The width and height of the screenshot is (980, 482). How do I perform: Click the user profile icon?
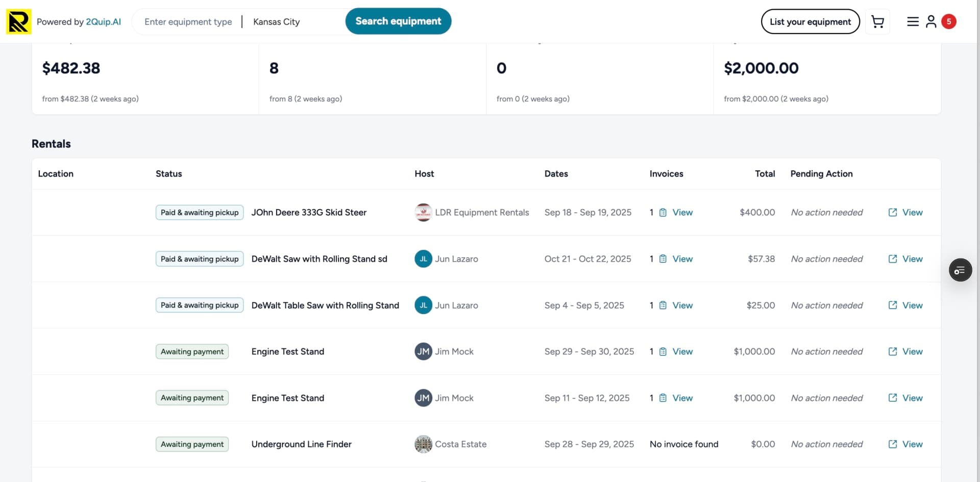point(931,21)
